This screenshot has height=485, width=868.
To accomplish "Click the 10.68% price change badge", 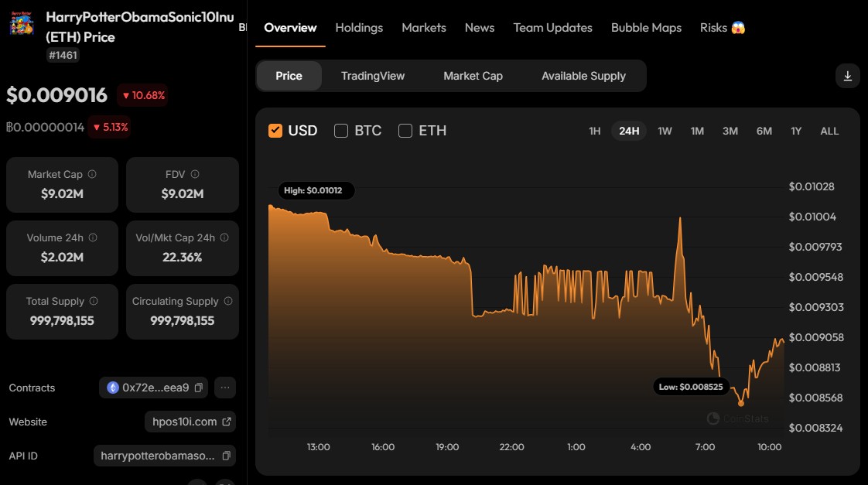I will point(143,95).
